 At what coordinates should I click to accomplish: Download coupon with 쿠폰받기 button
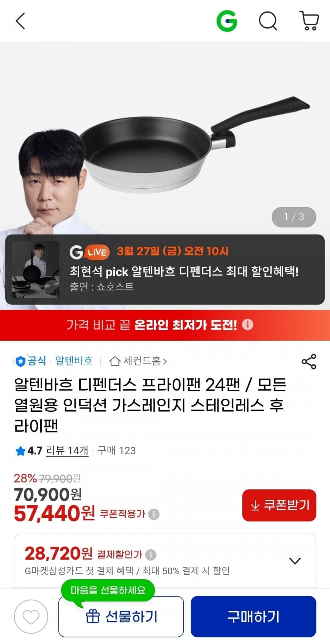click(x=279, y=505)
